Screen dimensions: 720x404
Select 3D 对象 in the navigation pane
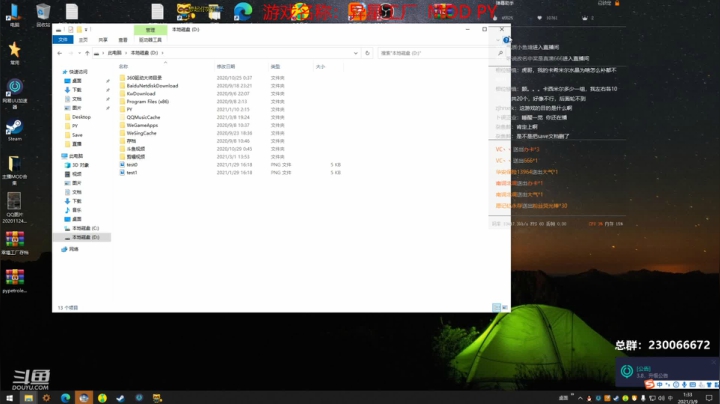pyautogui.click(x=80, y=165)
